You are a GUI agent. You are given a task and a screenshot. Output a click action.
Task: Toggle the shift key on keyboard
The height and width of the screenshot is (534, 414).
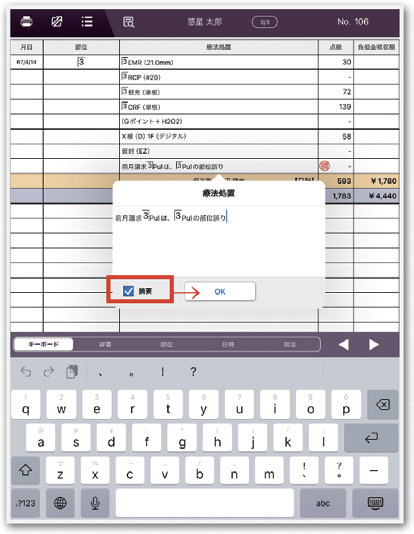26,470
